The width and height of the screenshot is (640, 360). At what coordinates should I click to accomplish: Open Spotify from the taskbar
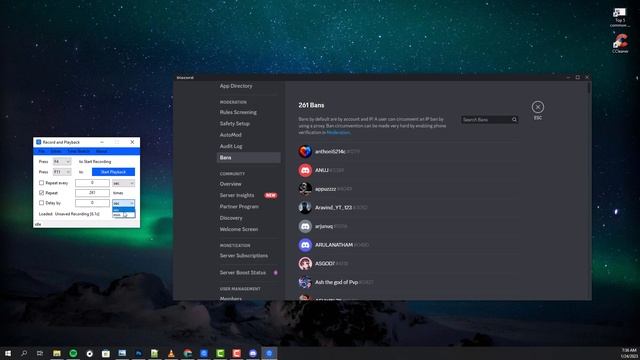point(73,353)
